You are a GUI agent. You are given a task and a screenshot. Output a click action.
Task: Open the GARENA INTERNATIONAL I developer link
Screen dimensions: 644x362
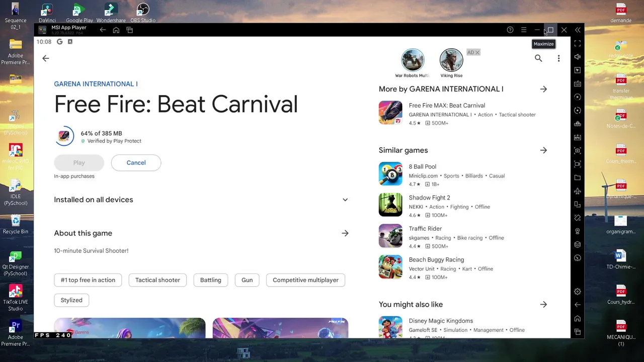pyautogui.click(x=96, y=84)
